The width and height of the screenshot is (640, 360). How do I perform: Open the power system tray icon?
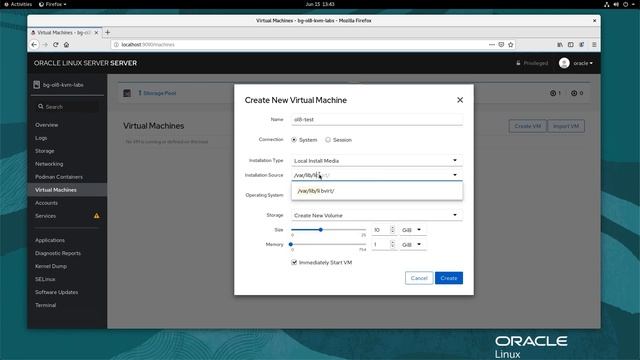click(625, 4)
